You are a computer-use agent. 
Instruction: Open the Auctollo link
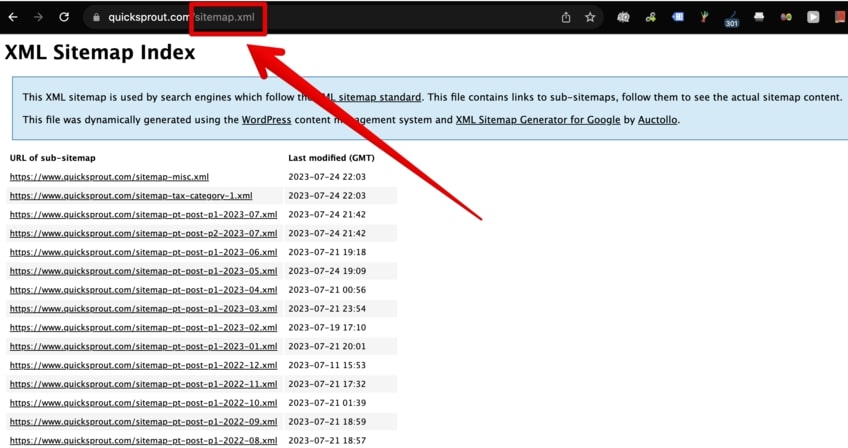pos(657,120)
